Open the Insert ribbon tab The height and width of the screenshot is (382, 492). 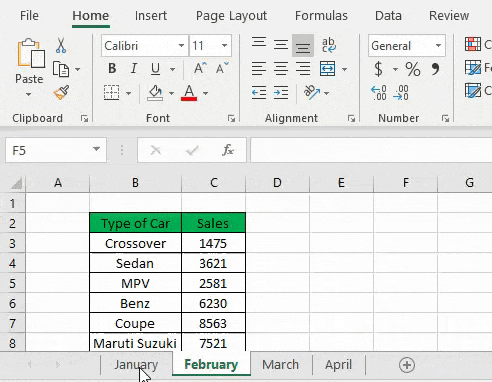click(x=151, y=16)
